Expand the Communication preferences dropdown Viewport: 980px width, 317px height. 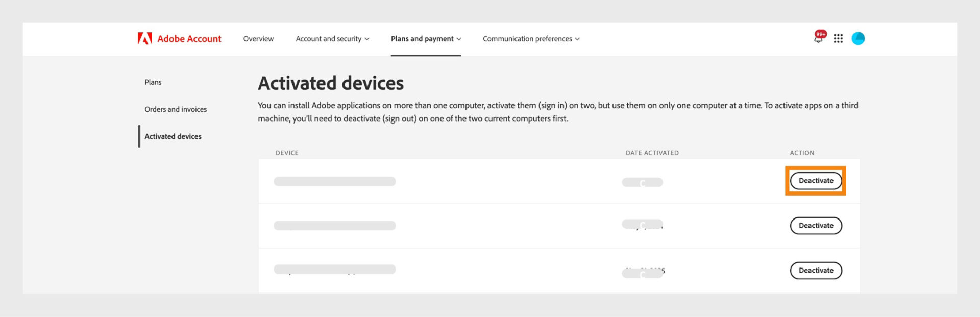pyautogui.click(x=531, y=38)
